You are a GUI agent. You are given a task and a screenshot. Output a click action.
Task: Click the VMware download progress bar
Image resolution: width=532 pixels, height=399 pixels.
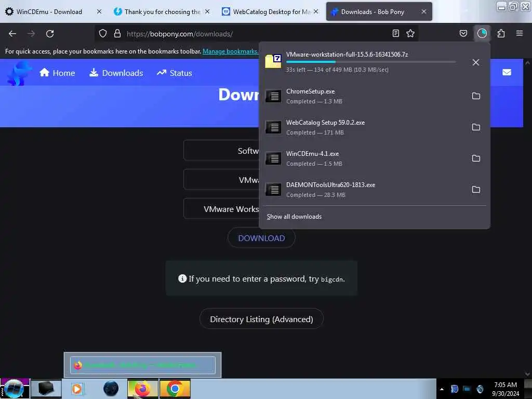pyautogui.click(x=371, y=62)
